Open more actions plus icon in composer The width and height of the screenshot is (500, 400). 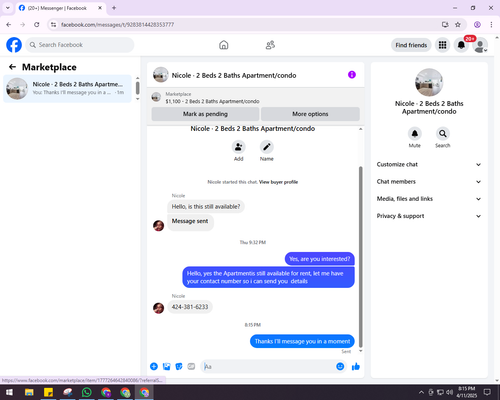(x=154, y=367)
